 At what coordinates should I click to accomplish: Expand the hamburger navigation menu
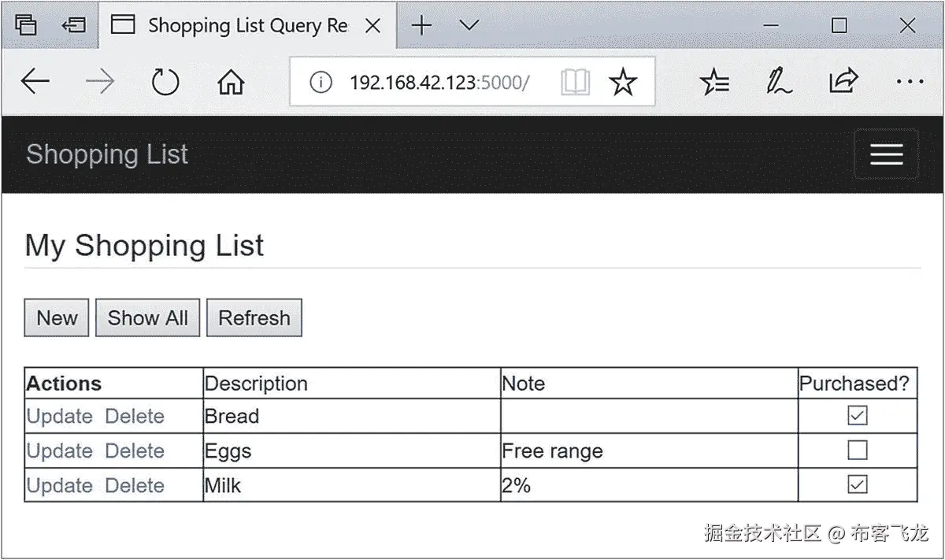coord(886,154)
